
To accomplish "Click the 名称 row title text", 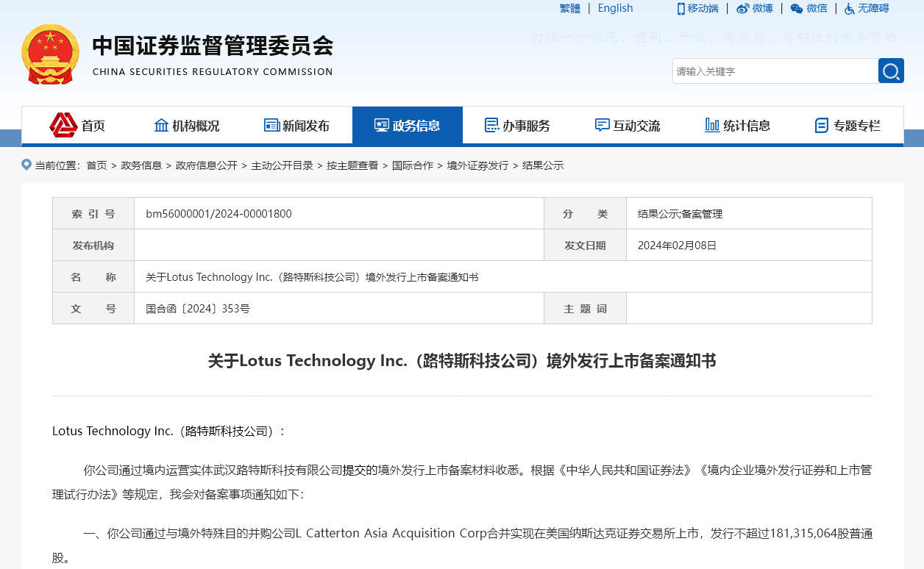I will [312, 277].
